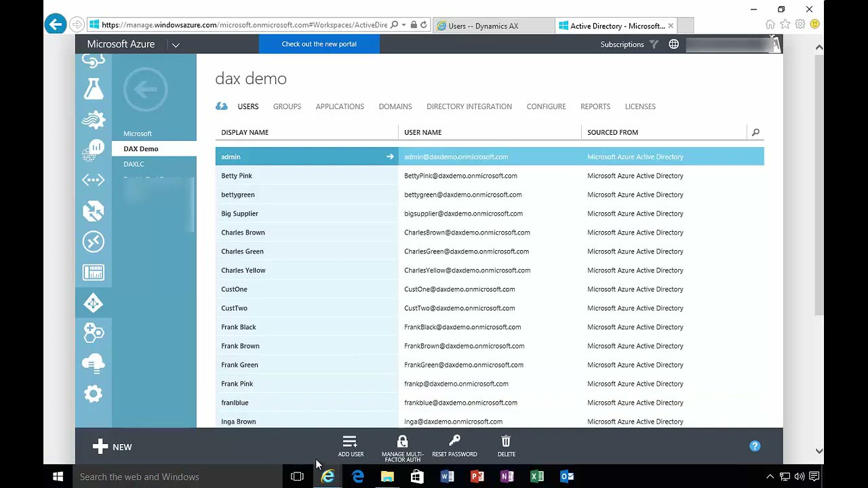Image resolution: width=868 pixels, height=488 pixels.
Task: Open the LICENSES tab
Action: click(x=640, y=106)
